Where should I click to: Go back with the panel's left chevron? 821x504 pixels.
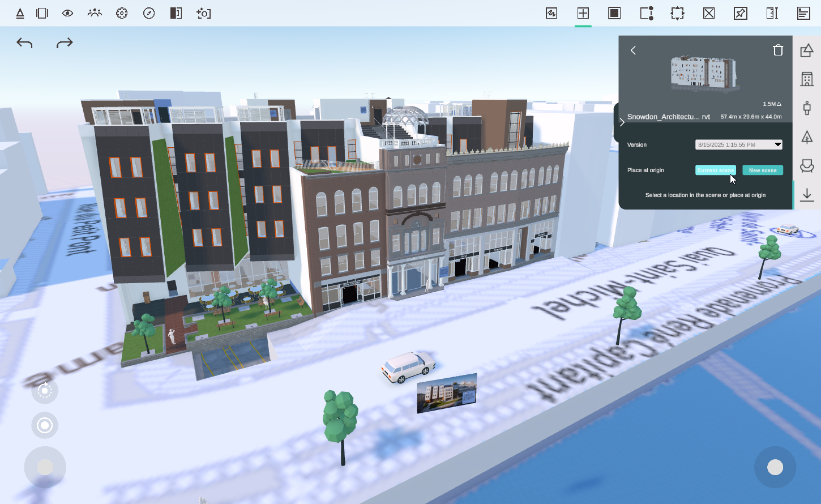coord(634,50)
